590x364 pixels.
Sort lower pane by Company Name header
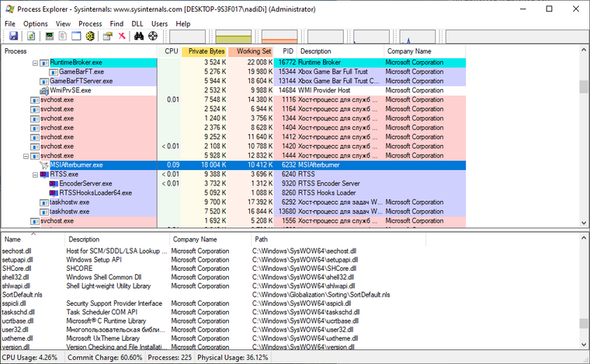[210, 240]
